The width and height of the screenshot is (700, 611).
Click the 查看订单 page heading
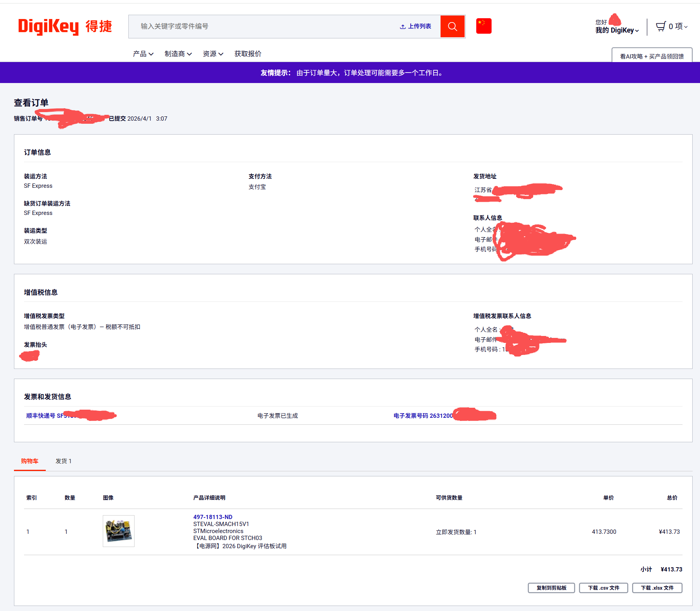tap(31, 102)
